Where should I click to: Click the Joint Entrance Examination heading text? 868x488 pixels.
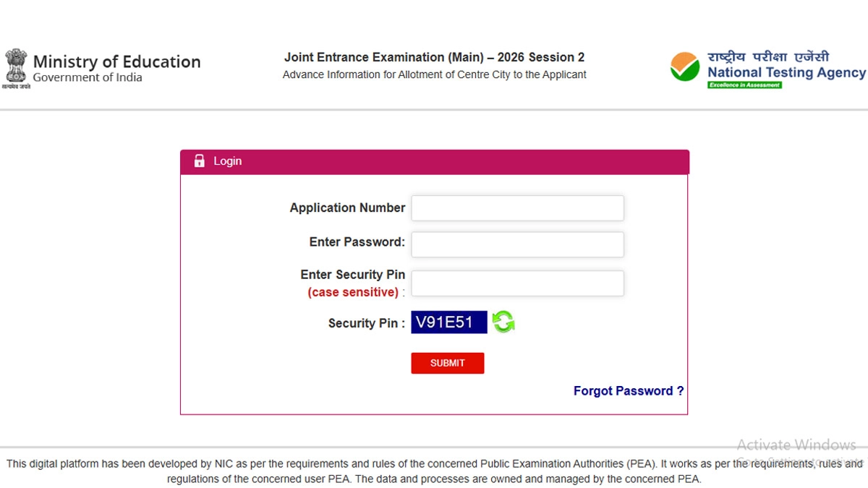[x=434, y=56]
